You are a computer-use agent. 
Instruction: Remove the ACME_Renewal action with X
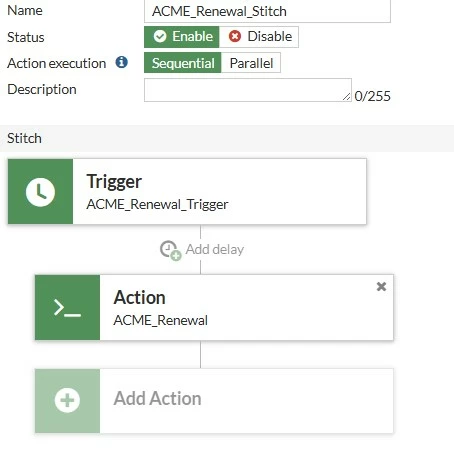point(381,286)
